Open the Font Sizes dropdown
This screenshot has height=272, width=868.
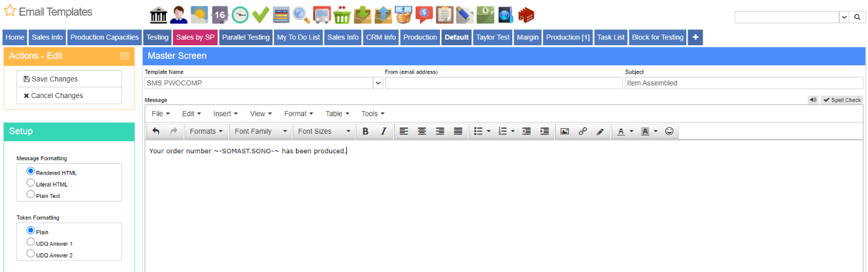coord(324,131)
